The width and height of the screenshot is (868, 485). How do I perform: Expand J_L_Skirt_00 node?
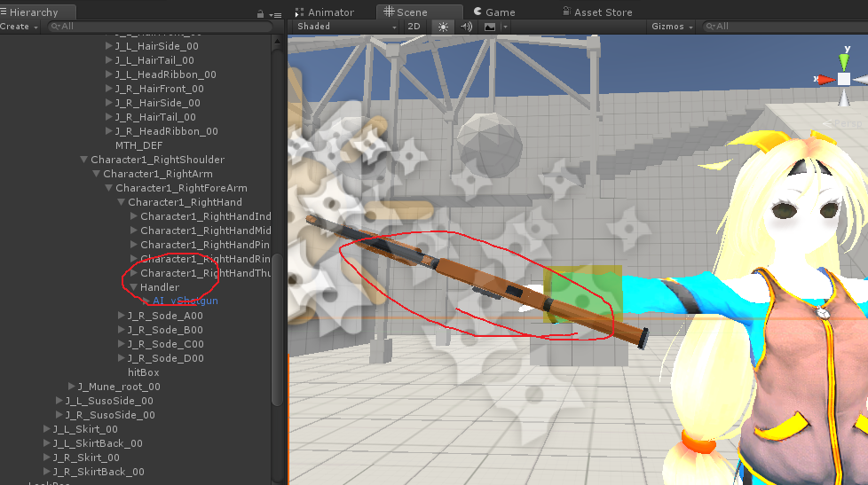point(46,429)
